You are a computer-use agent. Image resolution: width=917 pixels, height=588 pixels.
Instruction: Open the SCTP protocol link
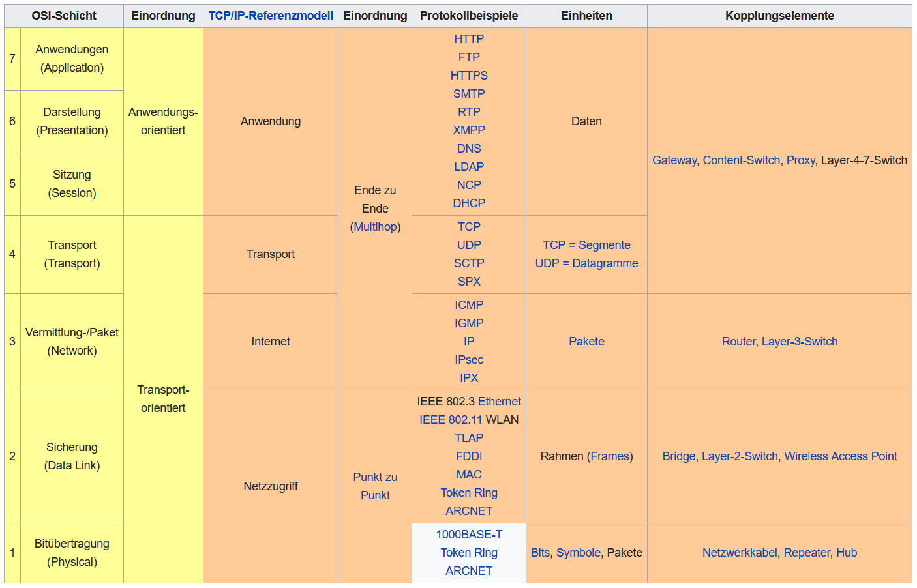tap(469, 263)
